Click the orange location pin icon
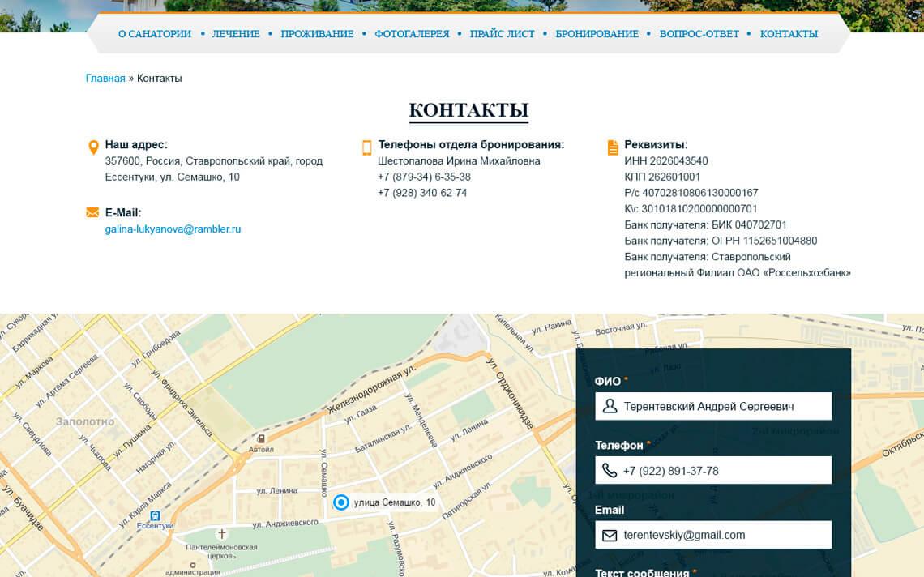 92,147
